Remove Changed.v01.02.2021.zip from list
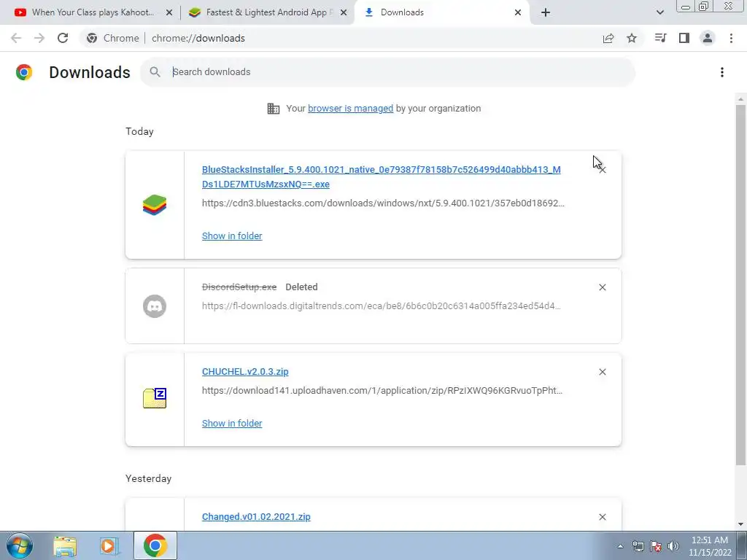Image resolution: width=747 pixels, height=560 pixels. point(602,517)
